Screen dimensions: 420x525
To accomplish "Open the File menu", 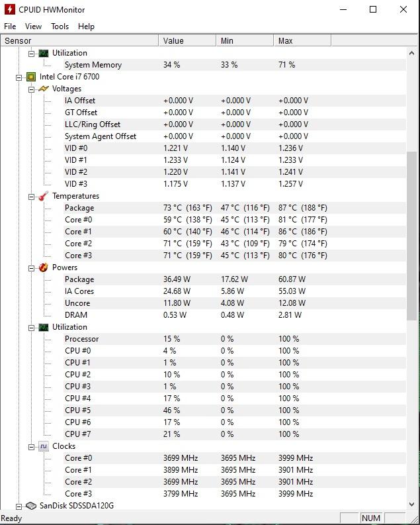I will pos(10,26).
